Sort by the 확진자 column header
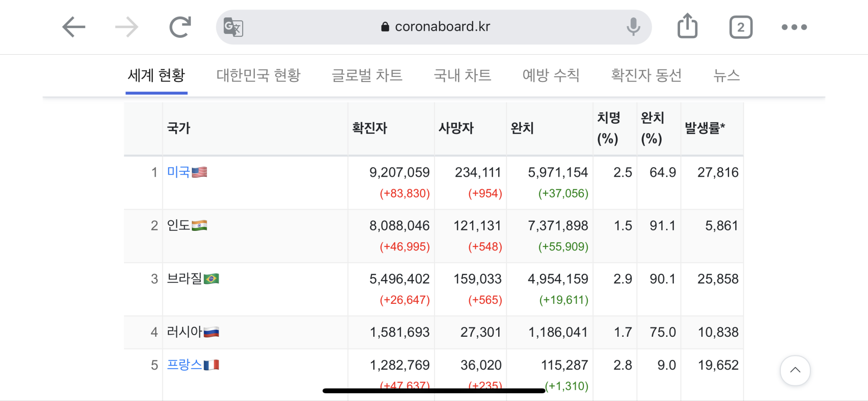868x401 pixels. [369, 128]
